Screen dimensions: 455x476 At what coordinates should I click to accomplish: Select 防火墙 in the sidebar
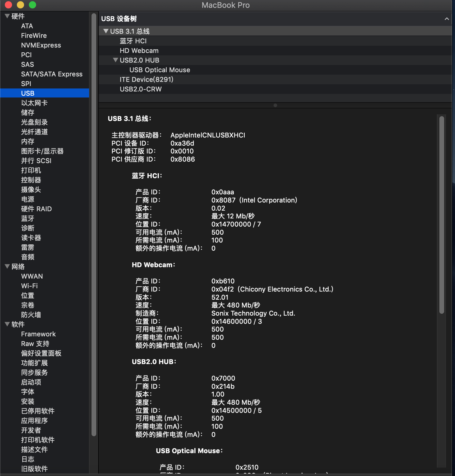point(31,315)
